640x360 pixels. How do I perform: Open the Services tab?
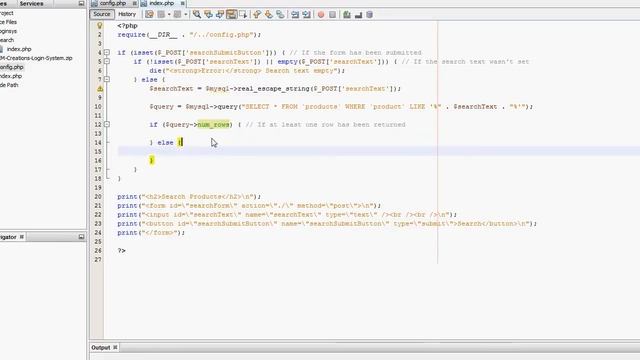pyautogui.click(x=31, y=3)
